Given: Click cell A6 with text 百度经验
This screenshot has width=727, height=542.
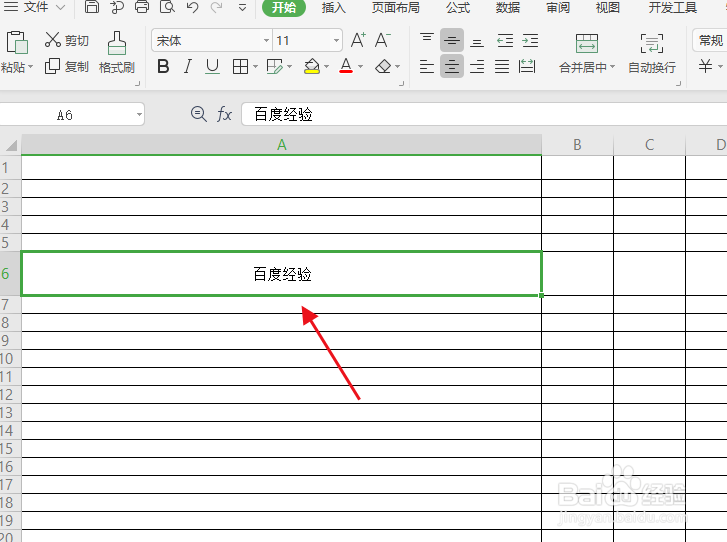Looking at the screenshot, I should pyautogui.click(x=281, y=274).
